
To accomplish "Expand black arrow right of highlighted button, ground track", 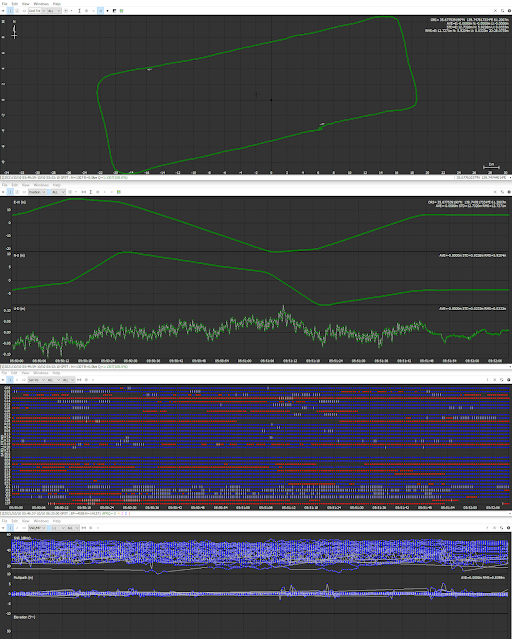I will click(x=107, y=11).
